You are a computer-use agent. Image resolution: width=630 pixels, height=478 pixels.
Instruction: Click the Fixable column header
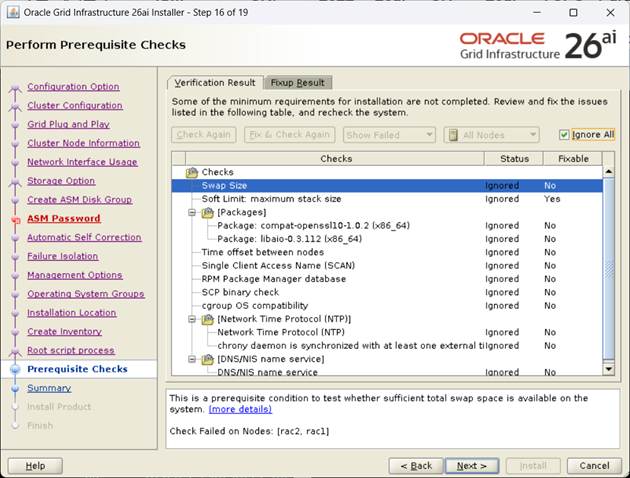point(573,159)
